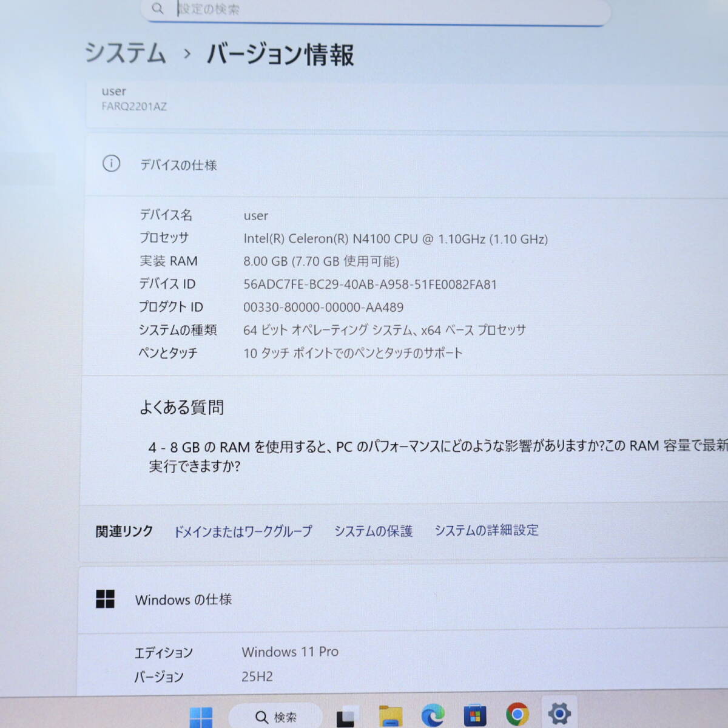Image resolution: width=728 pixels, height=728 pixels.
Task: Collapse the デバイスの仕様 section header
Action: 405,165
